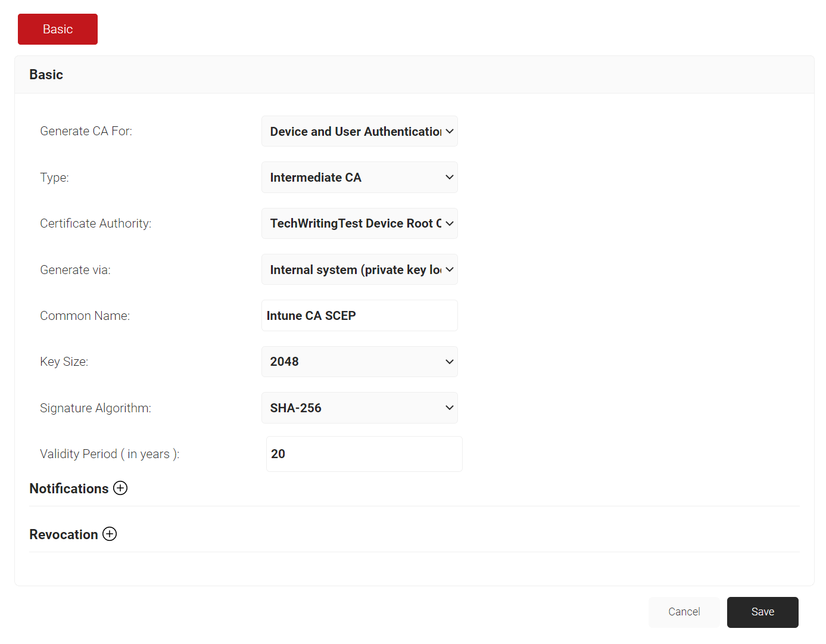Click the 'Generate via:' field label
Image resolution: width=826 pixels, height=644 pixels.
(x=75, y=270)
